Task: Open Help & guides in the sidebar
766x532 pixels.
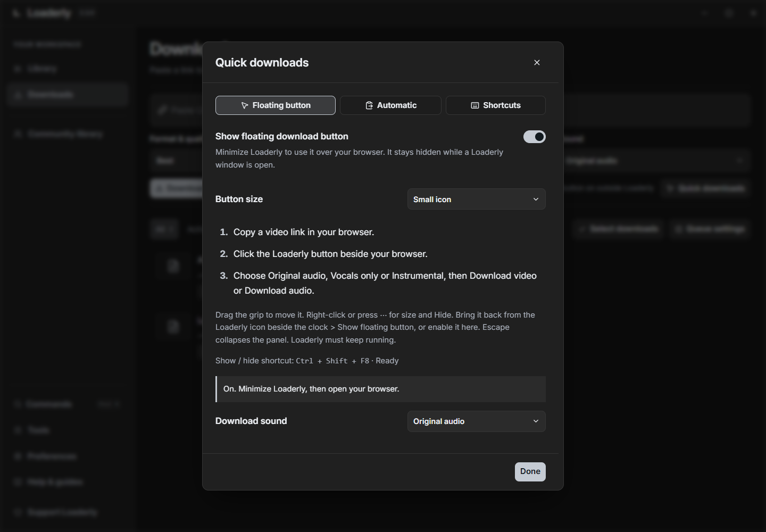Action: click(68, 482)
